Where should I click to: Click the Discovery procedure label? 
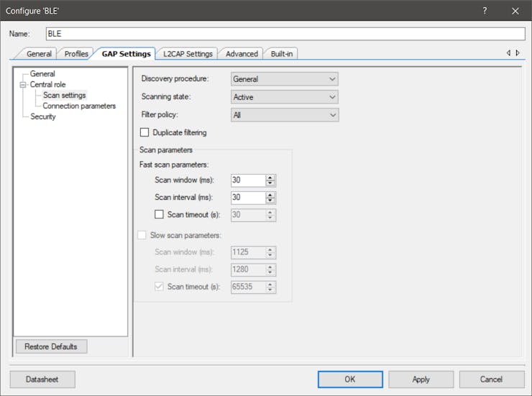pos(175,78)
